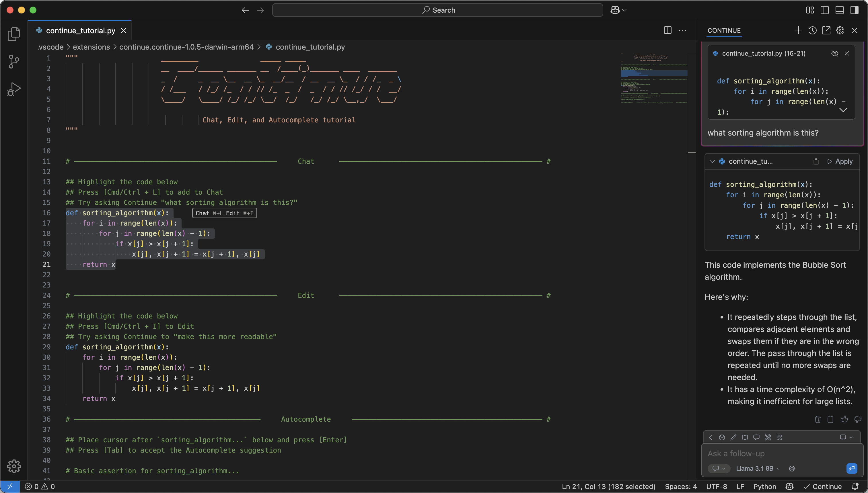Select the CONTINUE panel tab
This screenshot has width=868, height=493.
[724, 30]
